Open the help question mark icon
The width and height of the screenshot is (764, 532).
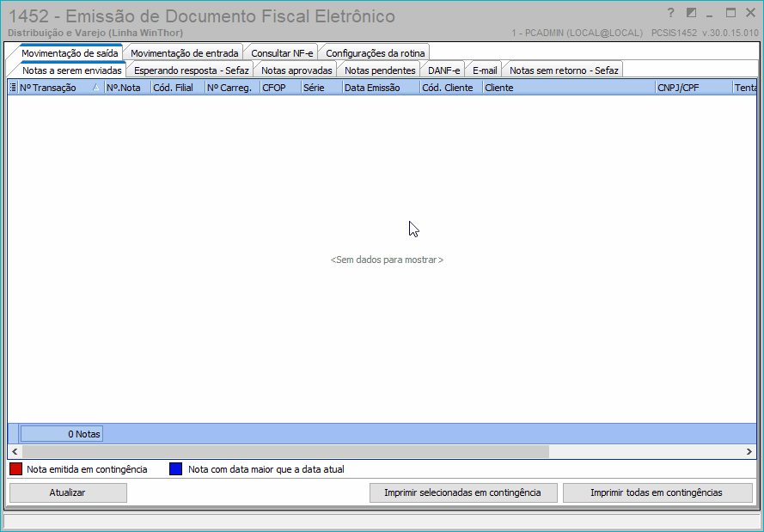[670, 13]
